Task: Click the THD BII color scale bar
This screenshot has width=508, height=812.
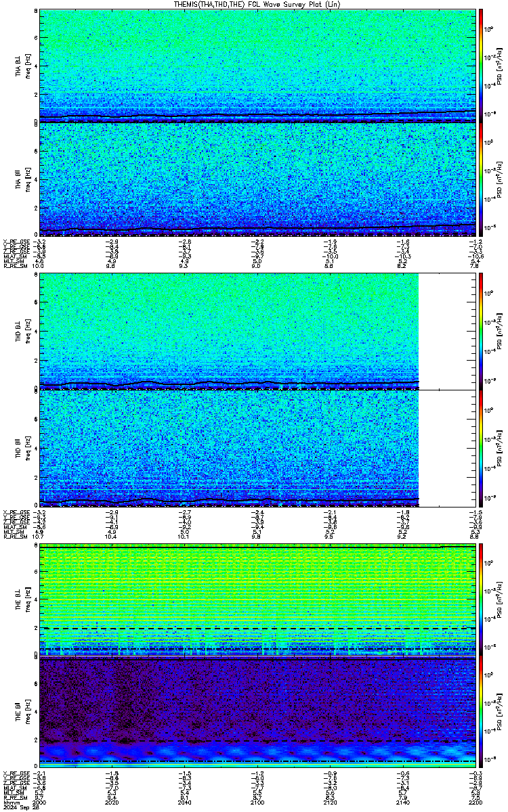Action: coord(481,448)
